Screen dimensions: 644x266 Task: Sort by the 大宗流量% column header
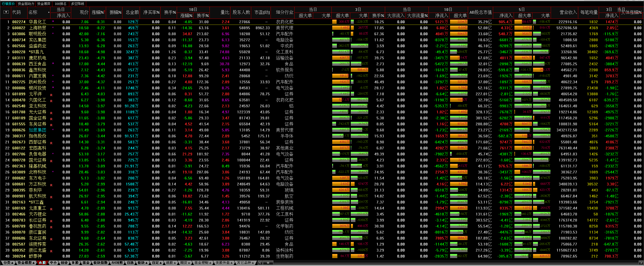tap(417, 16)
